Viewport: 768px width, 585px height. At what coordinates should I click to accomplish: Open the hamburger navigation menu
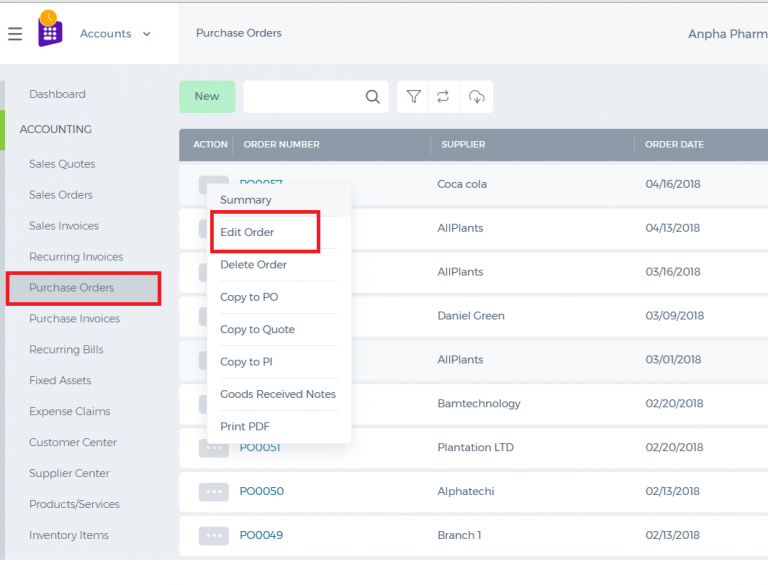click(15, 34)
